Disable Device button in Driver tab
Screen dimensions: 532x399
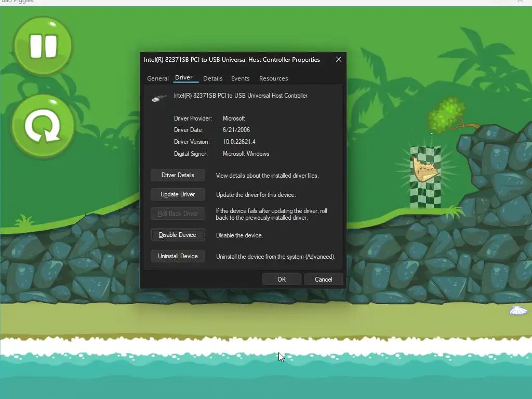coord(178,235)
